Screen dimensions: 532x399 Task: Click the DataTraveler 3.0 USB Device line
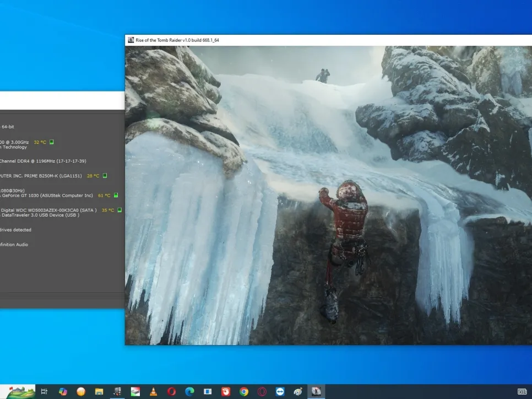40,215
